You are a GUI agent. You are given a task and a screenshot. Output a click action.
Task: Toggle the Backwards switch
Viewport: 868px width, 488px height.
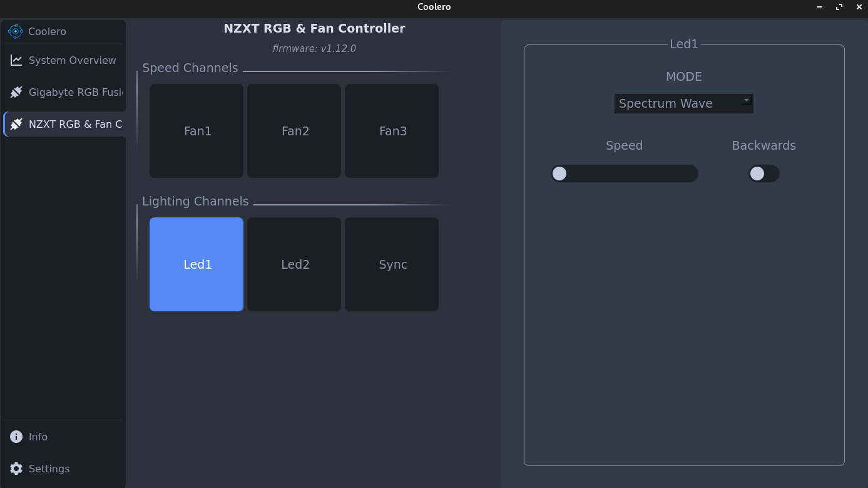tap(764, 174)
